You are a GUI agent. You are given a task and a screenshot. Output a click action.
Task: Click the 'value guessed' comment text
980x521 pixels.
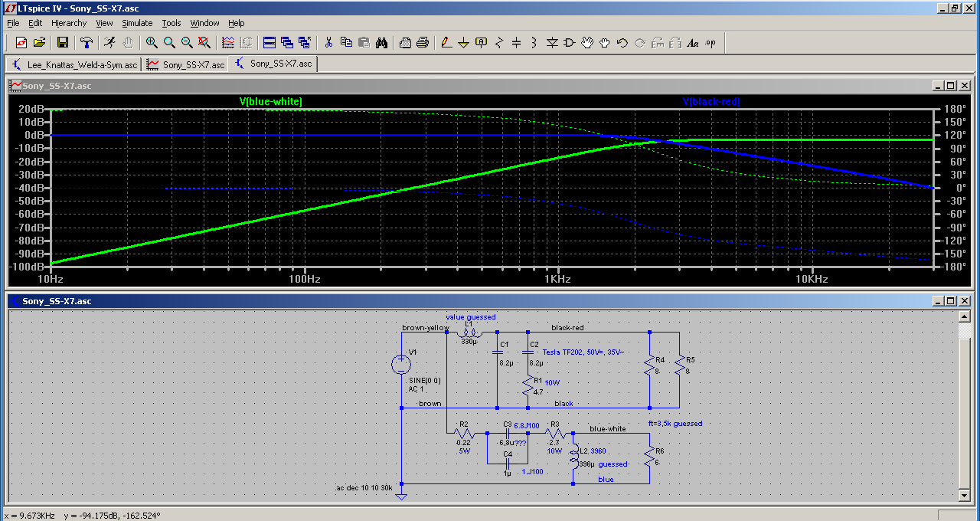coord(471,317)
